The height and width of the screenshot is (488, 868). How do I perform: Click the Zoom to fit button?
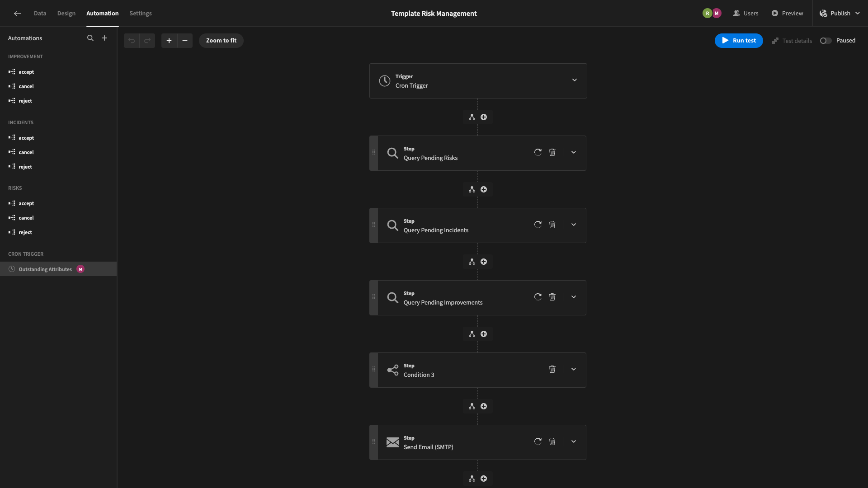221,41
